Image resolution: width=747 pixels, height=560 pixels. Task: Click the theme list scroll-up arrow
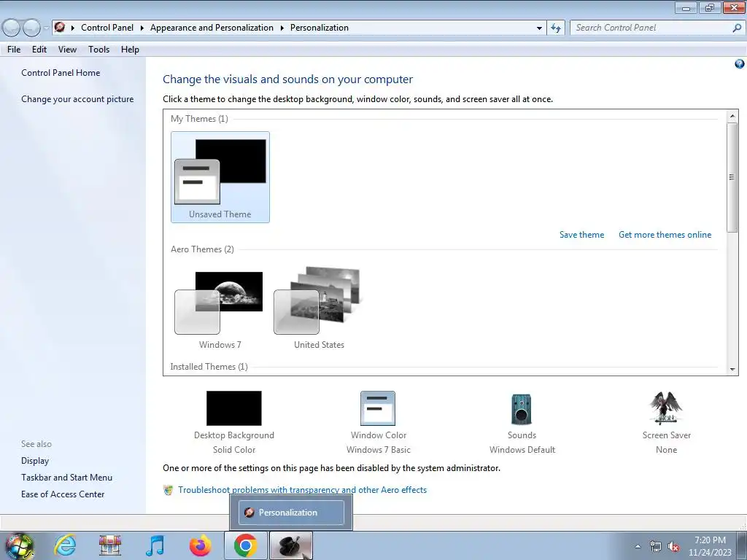[x=732, y=116]
